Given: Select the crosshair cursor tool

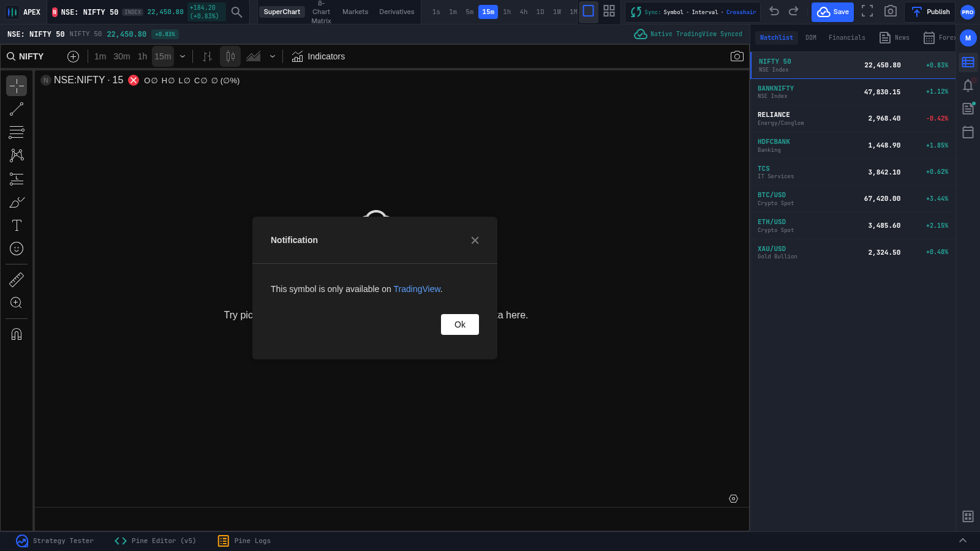Looking at the screenshot, I should (17, 86).
